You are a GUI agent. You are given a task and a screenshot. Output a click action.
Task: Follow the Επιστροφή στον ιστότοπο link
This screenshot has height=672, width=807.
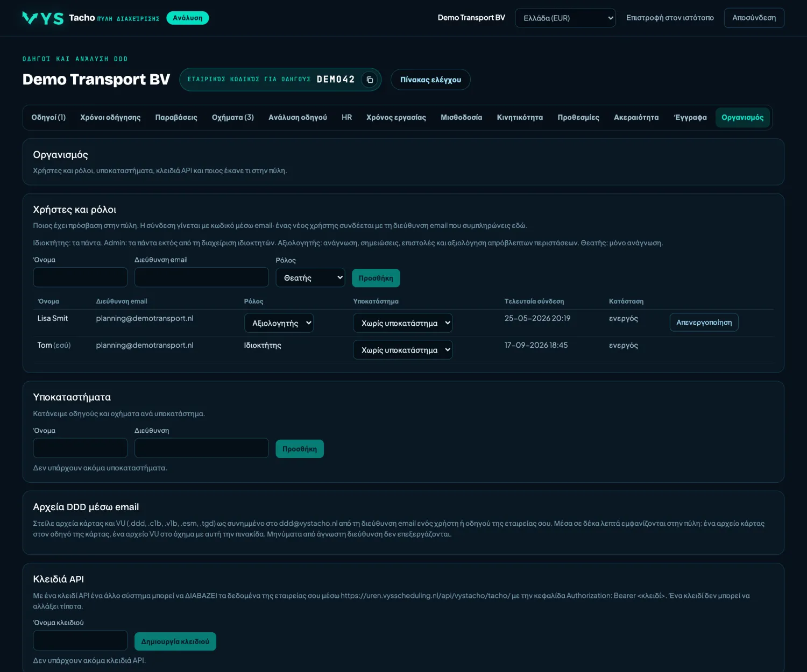point(670,18)
